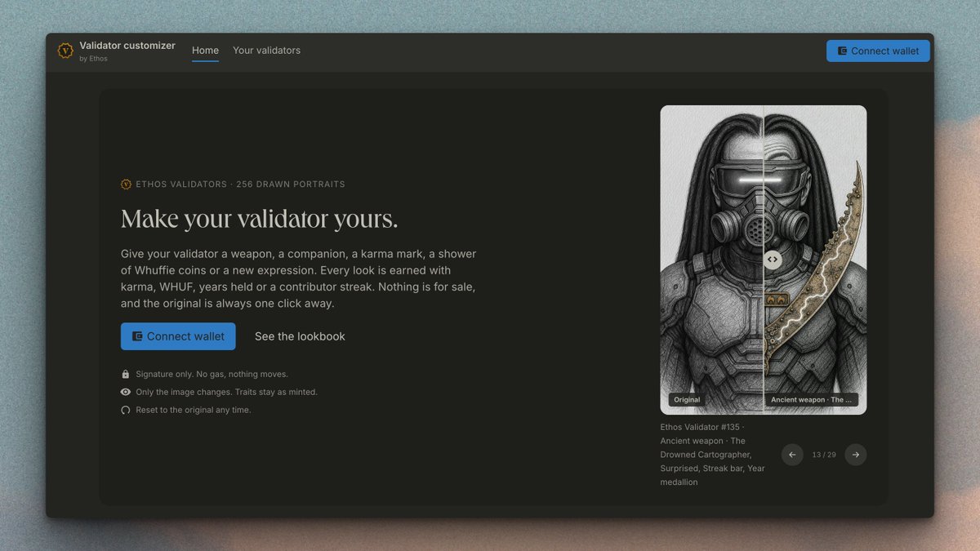
Task: Click the Original label on portrait
Action: [x=687, y=400]
